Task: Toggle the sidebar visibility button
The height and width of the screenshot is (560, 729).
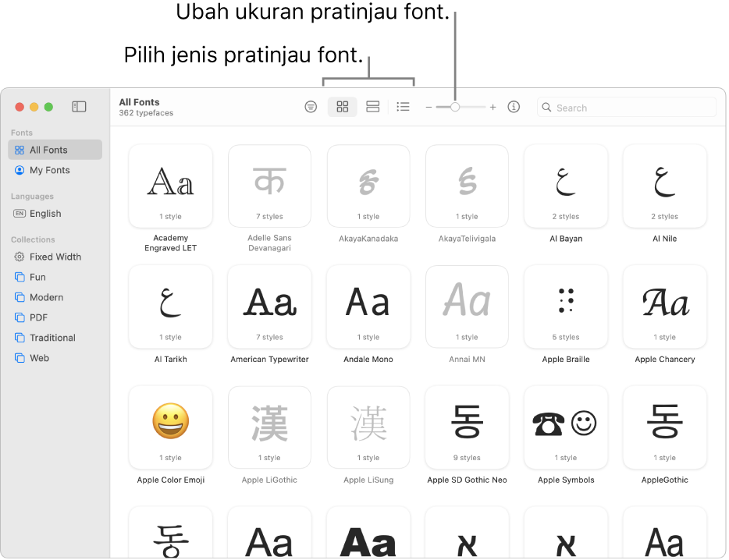Action: click(x=79, y=107)
